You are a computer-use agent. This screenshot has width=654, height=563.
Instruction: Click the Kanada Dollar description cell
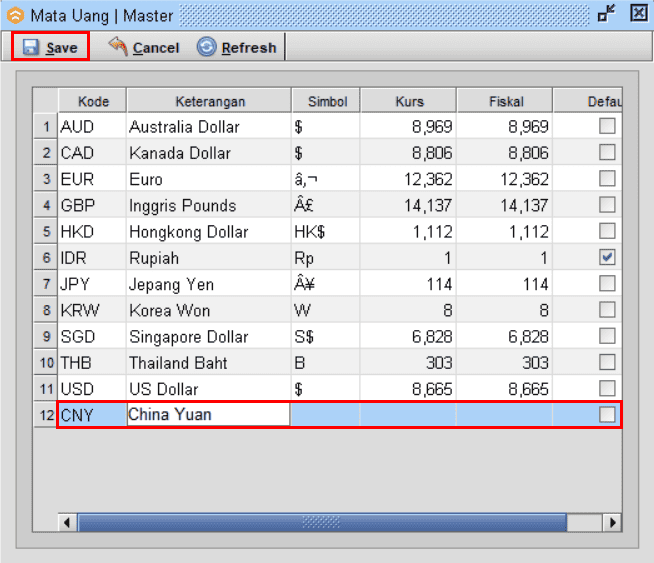pos(209,152)
